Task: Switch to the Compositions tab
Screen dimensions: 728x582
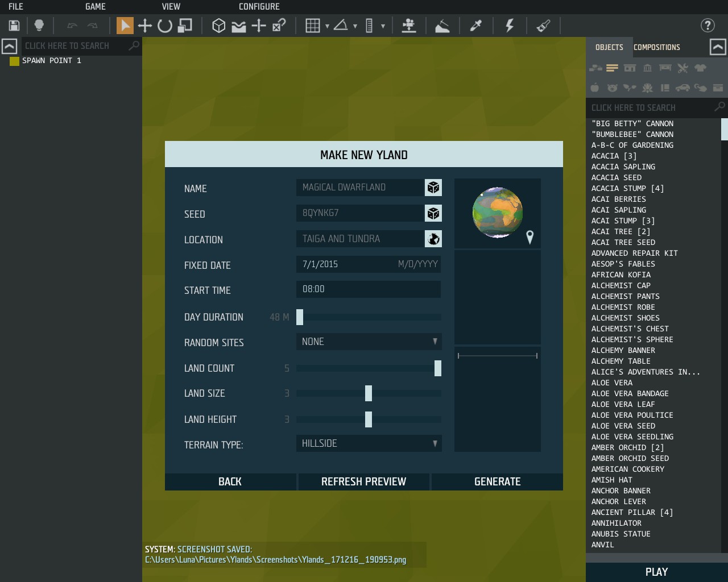Action: [656, 47]
